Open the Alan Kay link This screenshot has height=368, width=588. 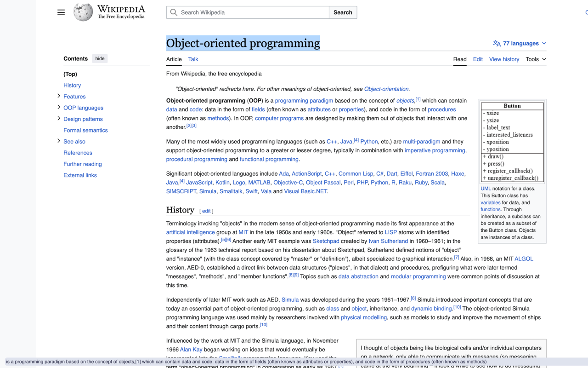[x=191, y=350]
